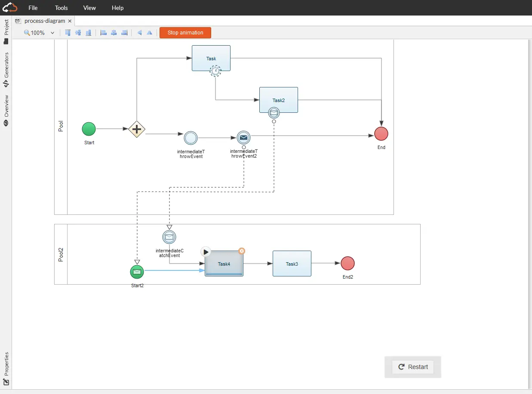Click the align right toolbar icon
Viewport: 532px width, 394px height.
coord(124,33)
